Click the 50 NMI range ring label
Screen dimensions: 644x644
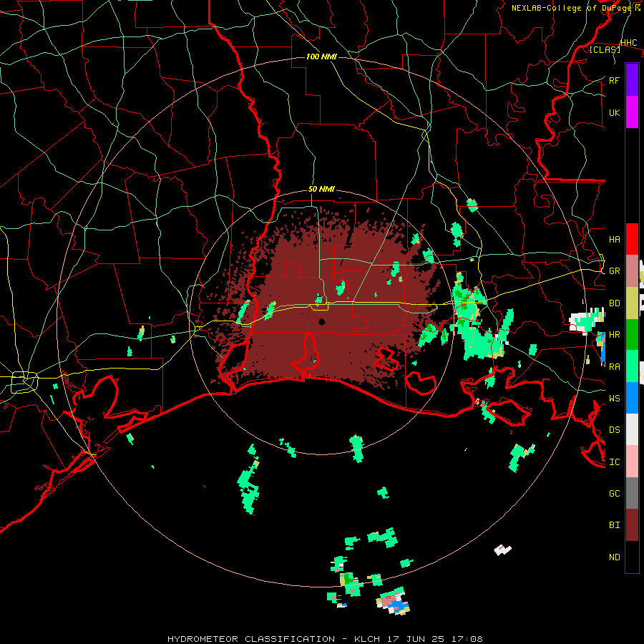[x=321, y=190]
